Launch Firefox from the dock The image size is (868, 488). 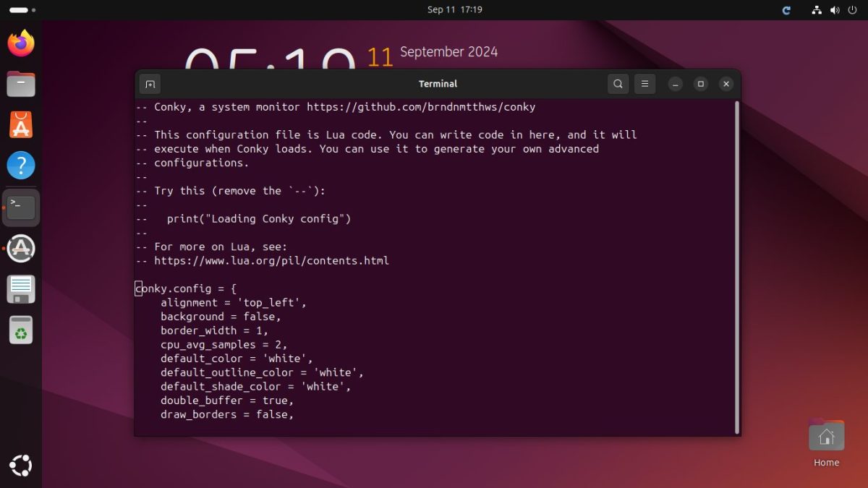(21, 43)
